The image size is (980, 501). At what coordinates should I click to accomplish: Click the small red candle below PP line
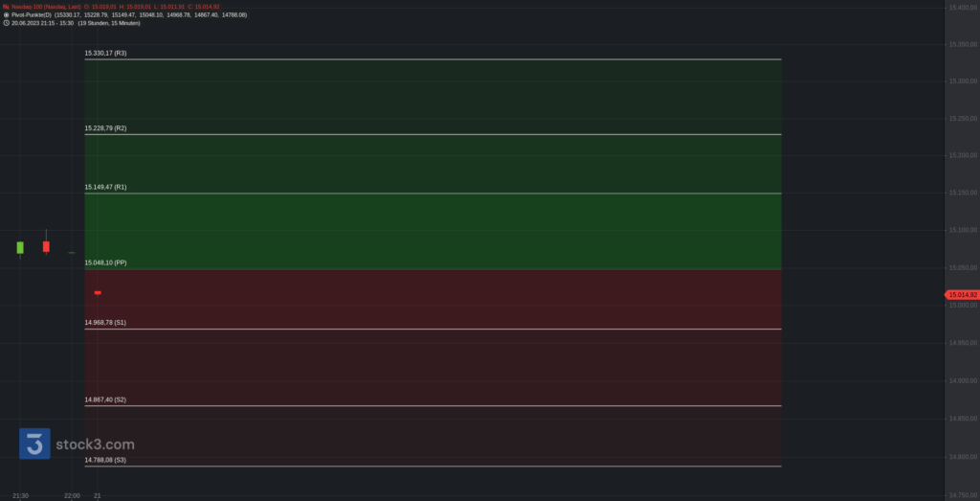pos(98,293)
